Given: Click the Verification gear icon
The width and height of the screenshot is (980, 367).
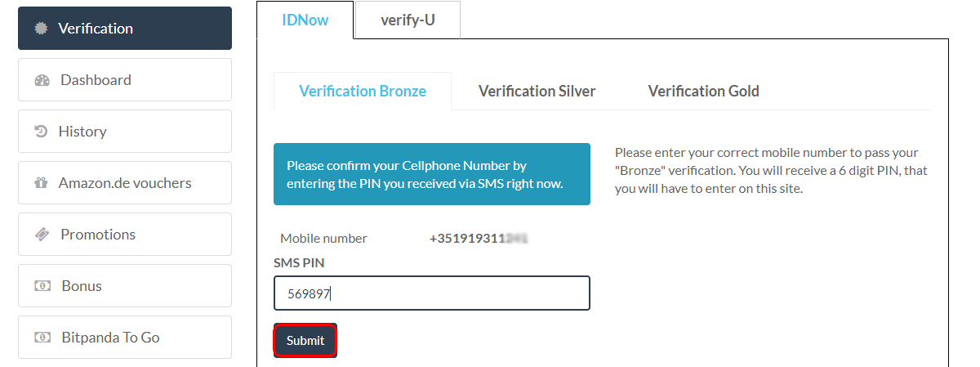Looking at the screenshot, I should click(x=42, y=29).
